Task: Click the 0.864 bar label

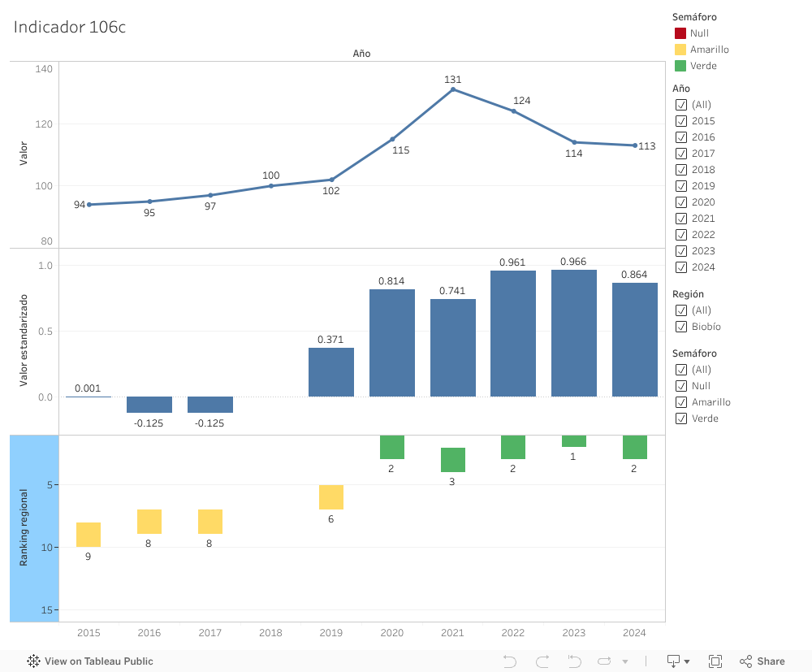Action: pos(634,275)
